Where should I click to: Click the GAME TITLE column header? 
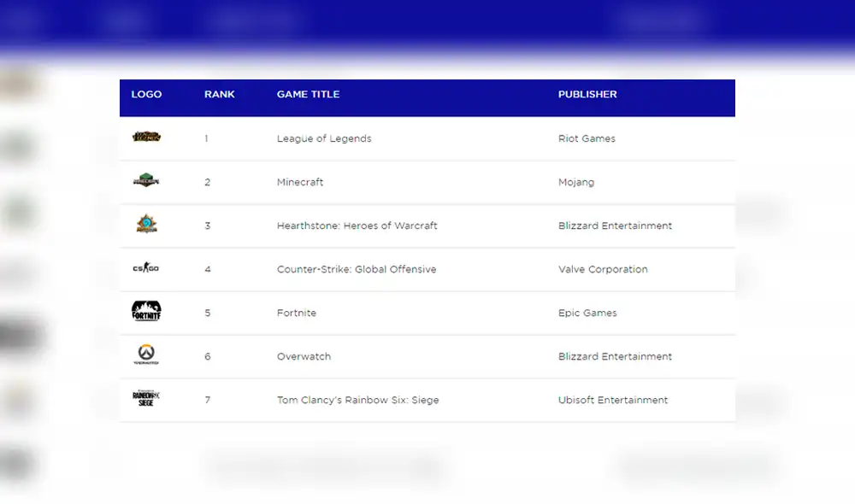(308, 95)
